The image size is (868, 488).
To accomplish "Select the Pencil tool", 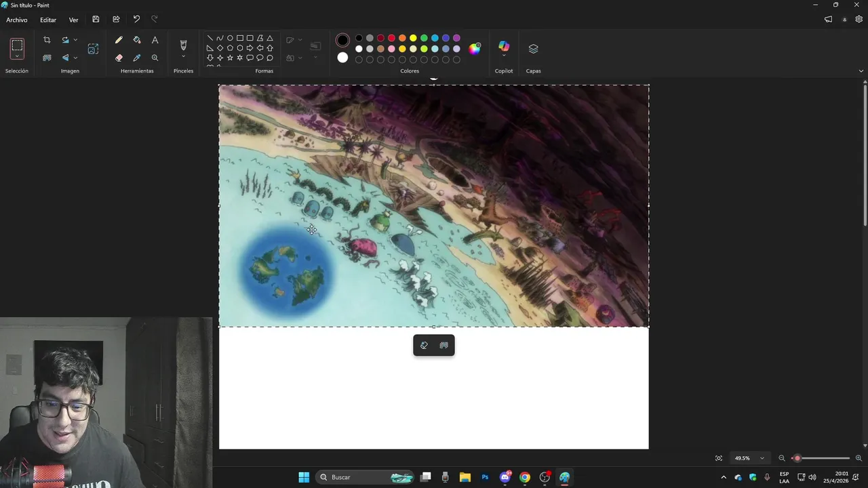I will pos(119,40).
